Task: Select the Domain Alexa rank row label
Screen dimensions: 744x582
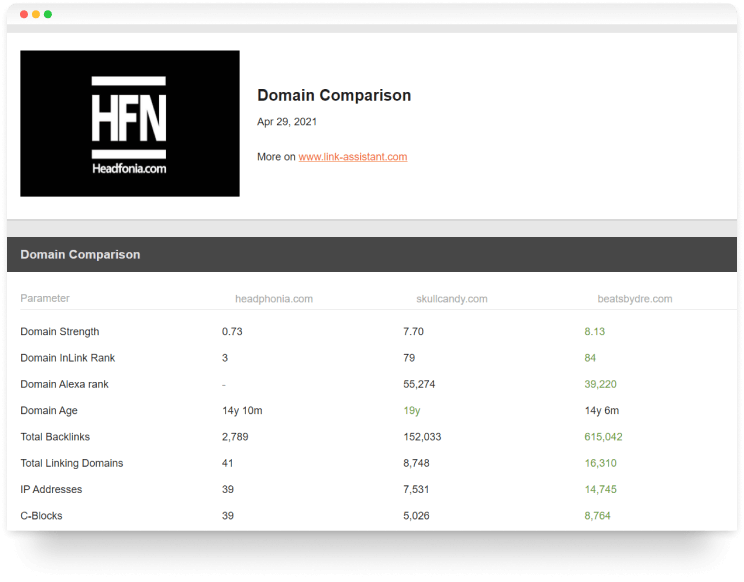Action: pyautogui.click(x=64, y=384)
